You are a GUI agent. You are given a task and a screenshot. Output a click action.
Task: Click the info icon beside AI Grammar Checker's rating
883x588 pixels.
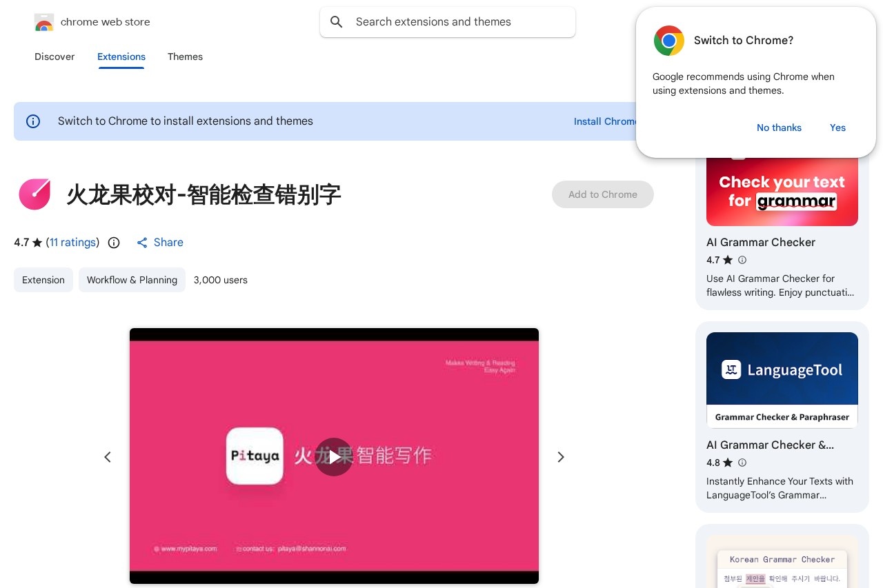pyautogui.click(x=742, y=260)
